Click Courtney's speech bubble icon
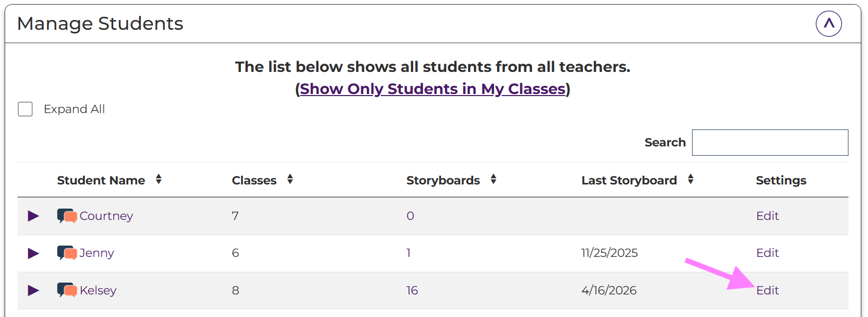 coord(67,216)
